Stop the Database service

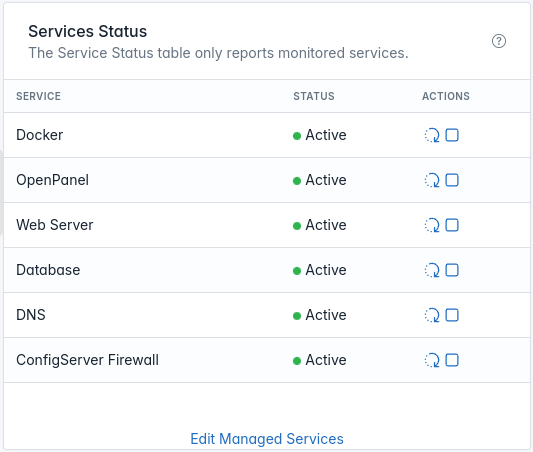(452, 270)
